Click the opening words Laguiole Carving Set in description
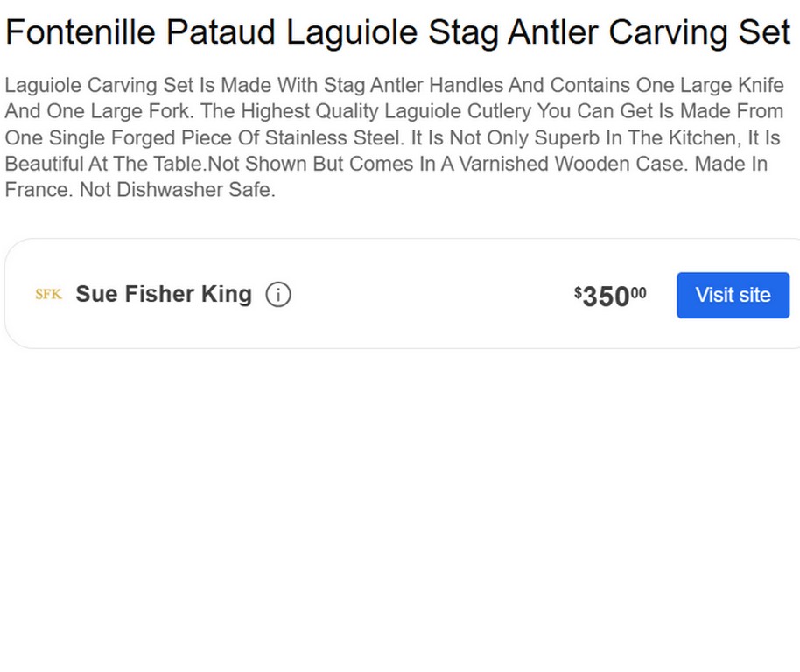Image resolution: width=800 pixels, height=672 pixels. (x=91, y=86)
